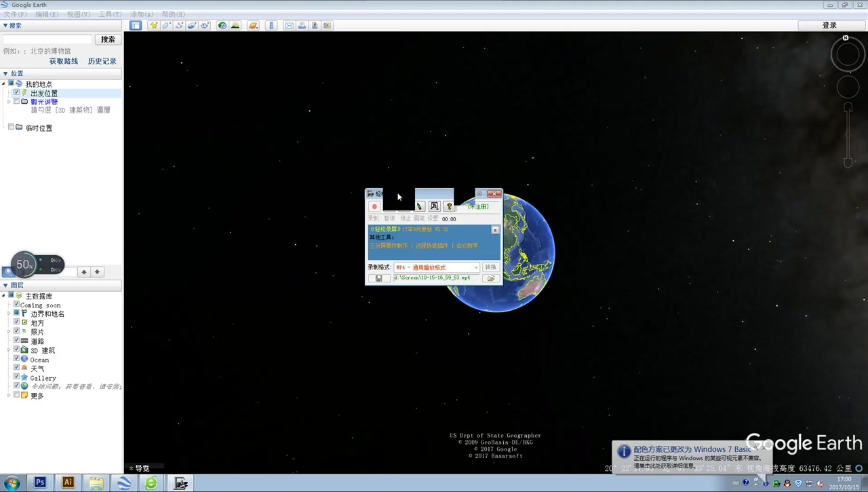This screenshot has height=492, width=868.
Task: Click the 历史记录 history link
Action: (x=102, y=61)
